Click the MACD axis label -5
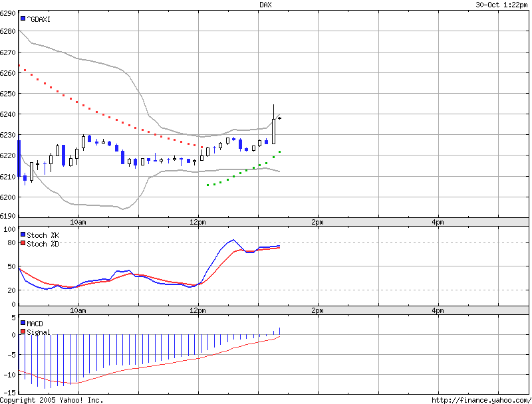Screen dimensions: 532x404 11,355
